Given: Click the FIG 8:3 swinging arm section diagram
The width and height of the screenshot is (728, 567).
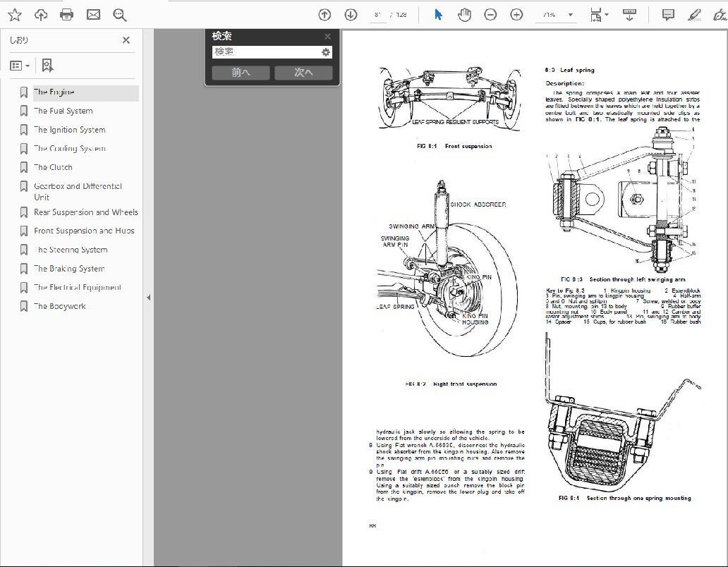Looking at the screenshot, I should click(623, 200).
